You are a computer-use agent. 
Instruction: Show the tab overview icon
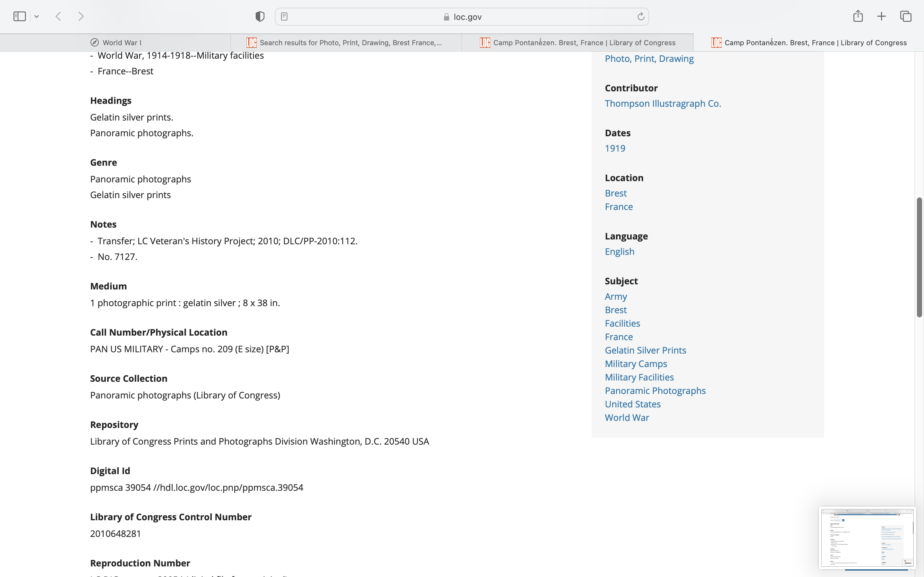pyautogui.click(x=906, y=16)
